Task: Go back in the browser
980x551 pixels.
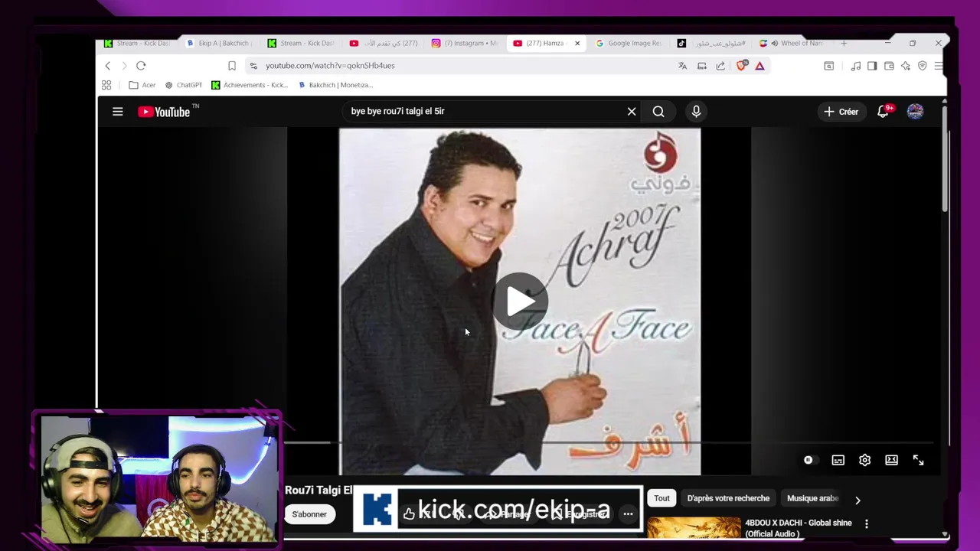Action: tap(108, 66)
